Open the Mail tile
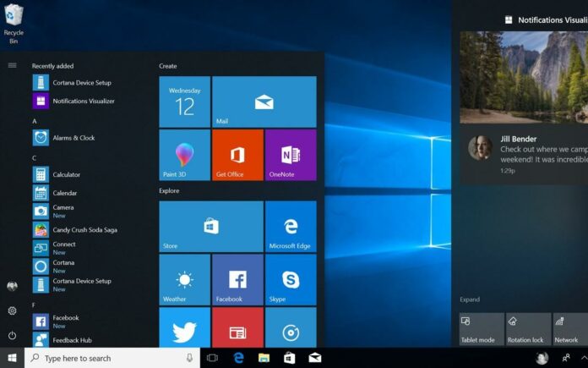This screenshot has width=588, height=368. pyautogui.click(x=264, y=102)
